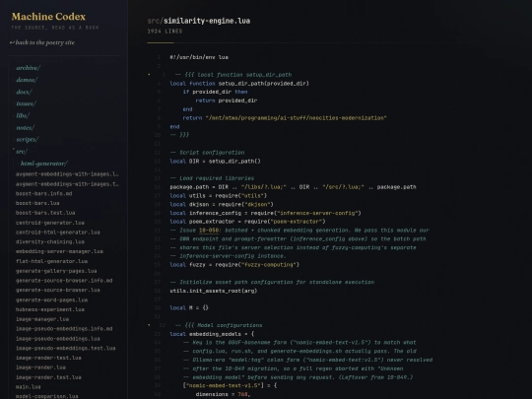
Task: Open image-pseudo-embeddings.info.md file
Action: click(x=64, y=328)
